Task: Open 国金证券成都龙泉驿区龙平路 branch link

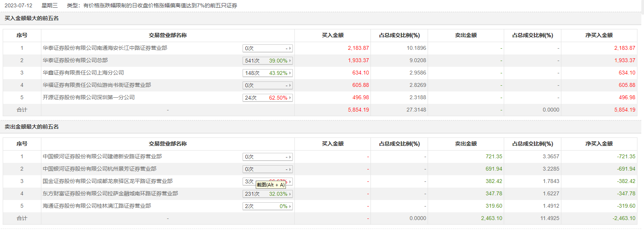Action: (108, 181)
